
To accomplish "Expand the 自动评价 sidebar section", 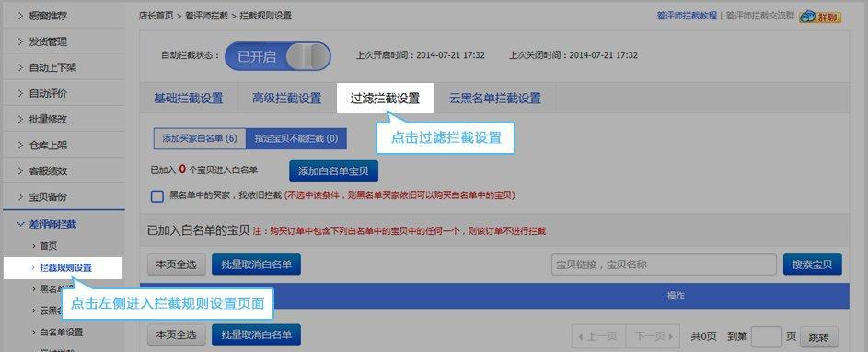I will pos(64,93).
